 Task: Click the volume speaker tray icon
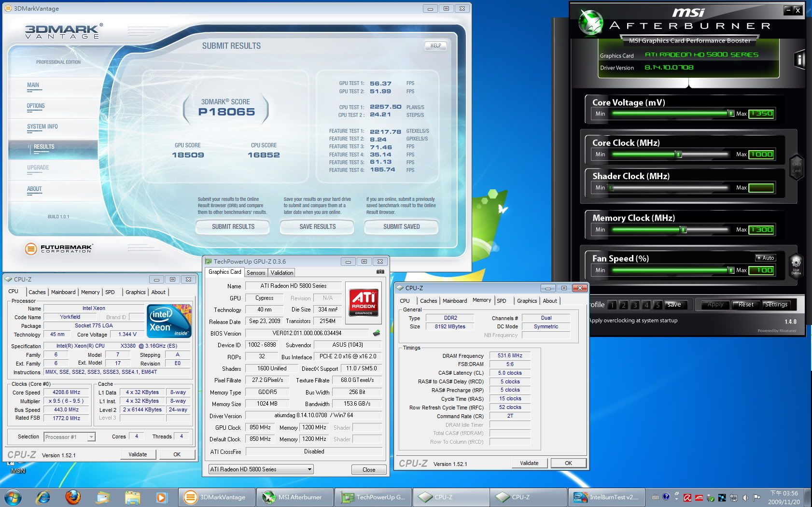pyautogui.click(x=745, y=497)
